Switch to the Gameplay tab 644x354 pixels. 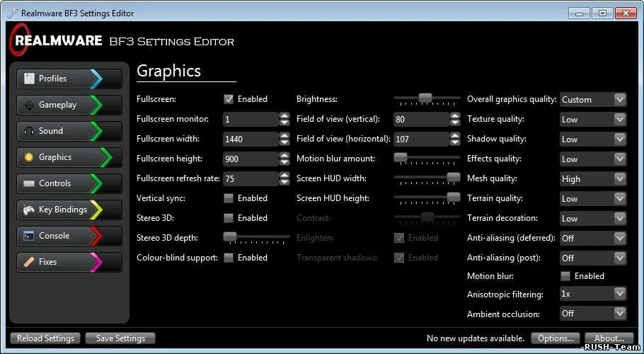point(69,105)
